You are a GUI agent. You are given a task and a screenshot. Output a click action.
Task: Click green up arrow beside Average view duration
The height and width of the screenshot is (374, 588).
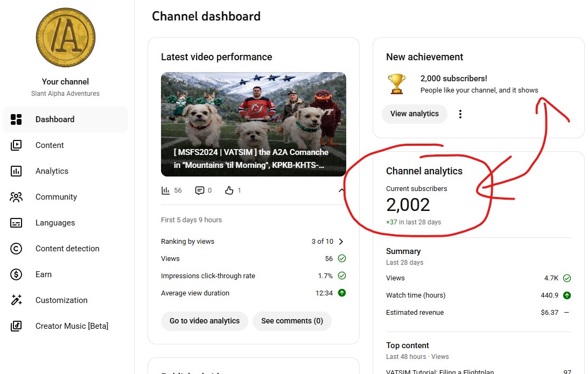point(342,293)
